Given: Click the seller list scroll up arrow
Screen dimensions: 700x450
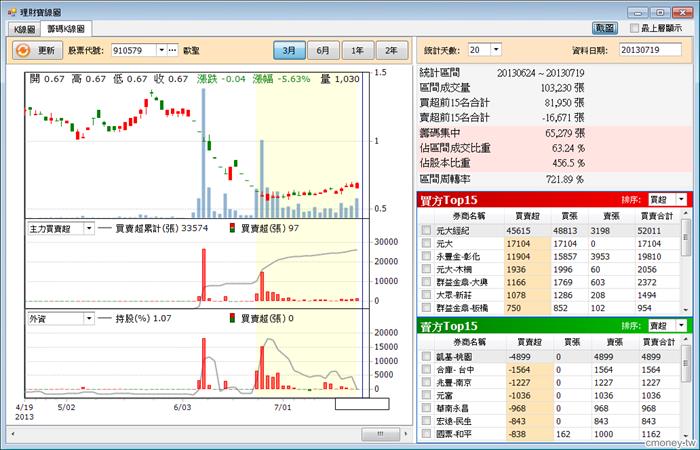Looking at the screenshot, I should coord(686,341).
